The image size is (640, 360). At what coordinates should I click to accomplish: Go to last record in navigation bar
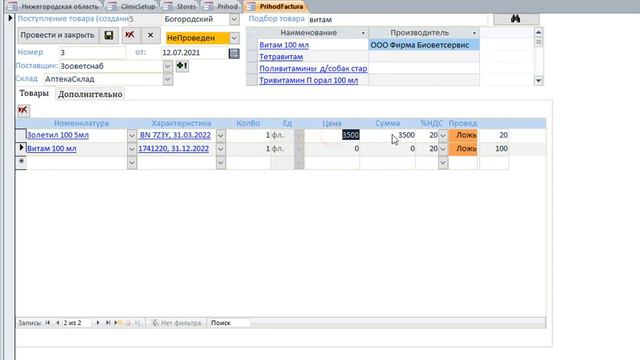point(107,323)
